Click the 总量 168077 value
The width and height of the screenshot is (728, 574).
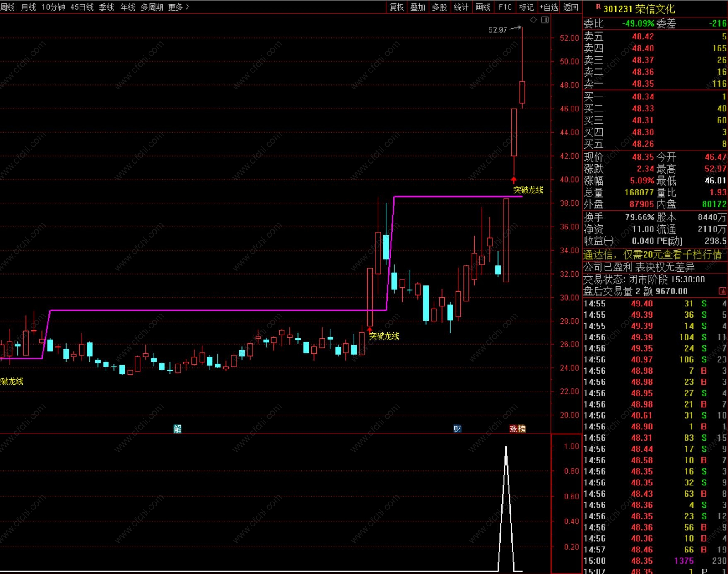click(x=639, y=193)
